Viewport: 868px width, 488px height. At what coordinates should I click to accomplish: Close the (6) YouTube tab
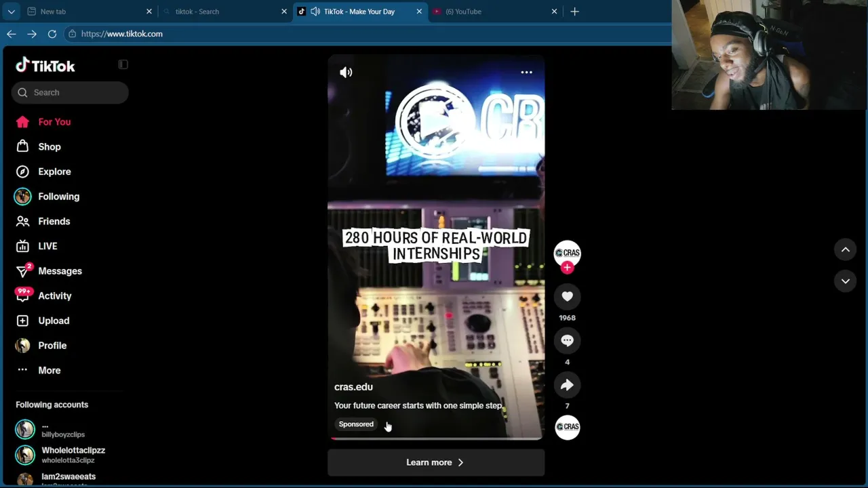pos(554,12)
